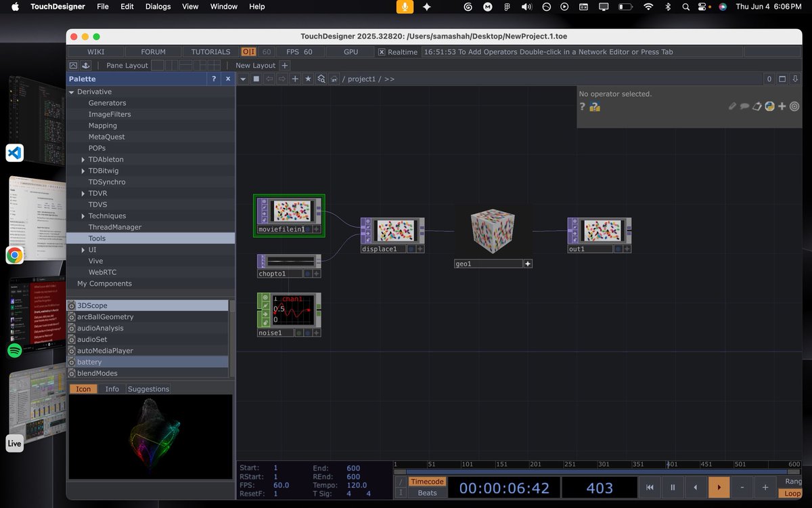The width and height of the screenshot is (812, 508).
Task: Collapse the Derivative tree folder
Action: coord(72,92)
